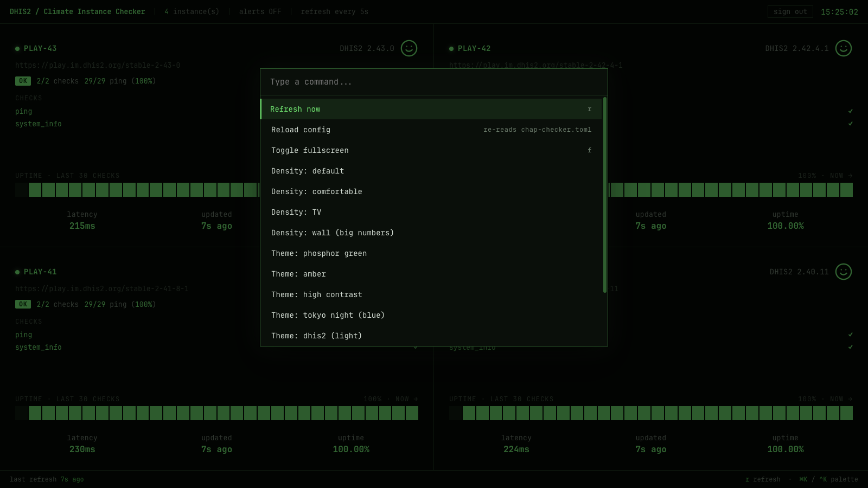Screen dimensions: 868x488
Task: Click PLAY-41 uptime 100.00% value
Action: (x=351, y=450)
